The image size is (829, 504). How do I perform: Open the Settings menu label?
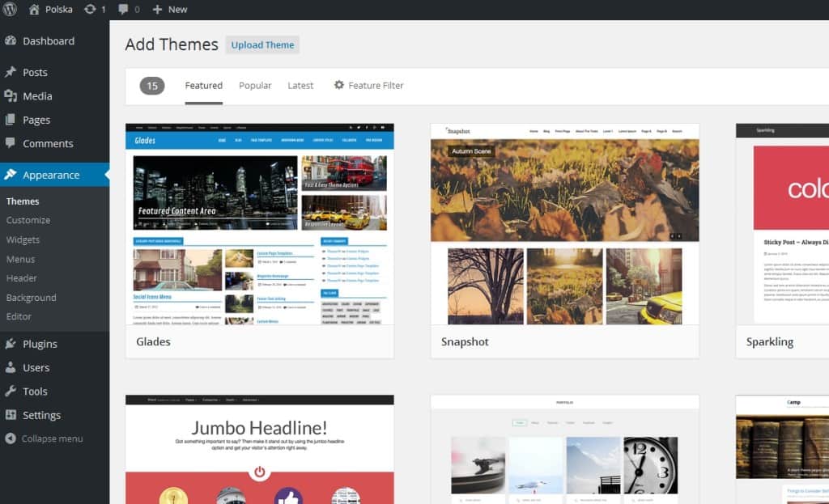point(41,415)
